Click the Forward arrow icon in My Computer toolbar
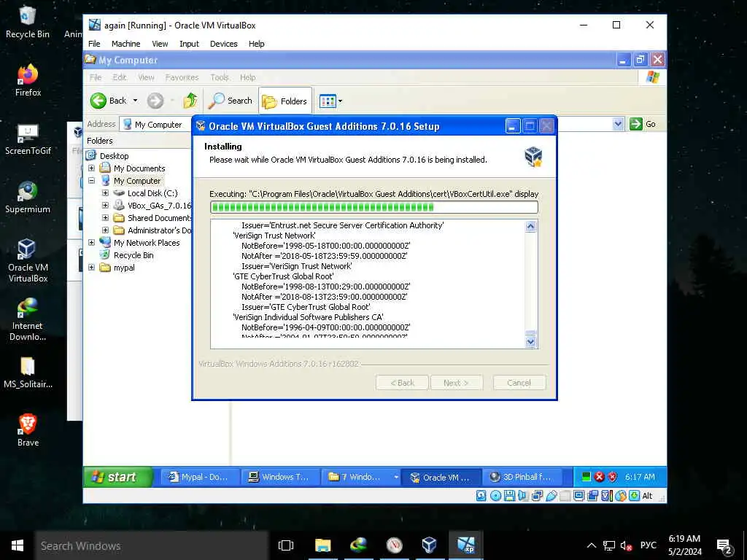Screen dimensions: 747x560 pyautogui.click(x=155, y=101)
